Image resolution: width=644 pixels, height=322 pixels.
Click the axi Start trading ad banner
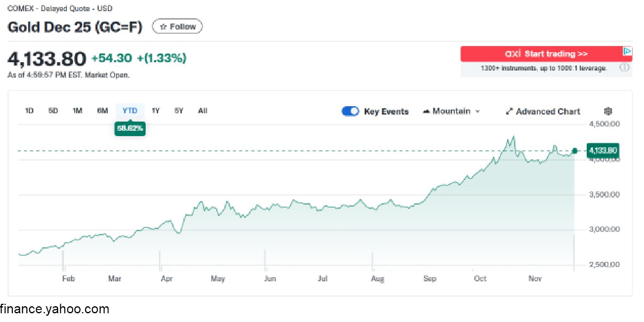(546, 54)
